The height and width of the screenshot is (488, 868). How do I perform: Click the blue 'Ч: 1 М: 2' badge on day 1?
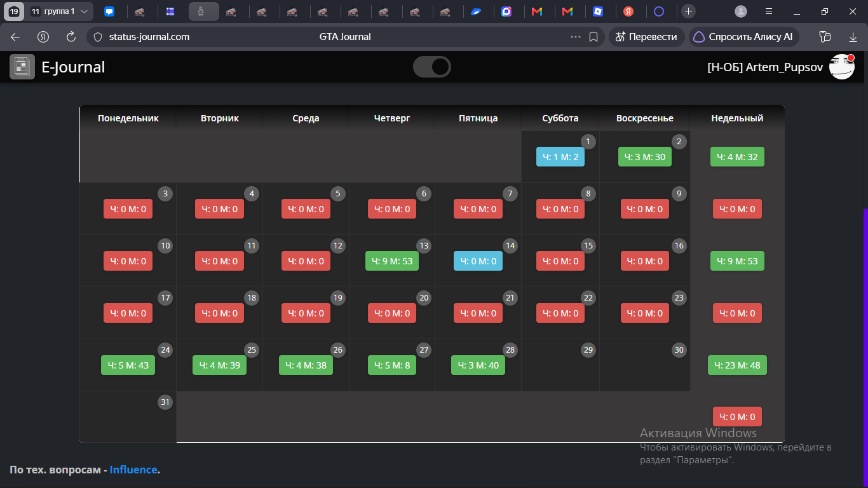click(x=560, y=157)
